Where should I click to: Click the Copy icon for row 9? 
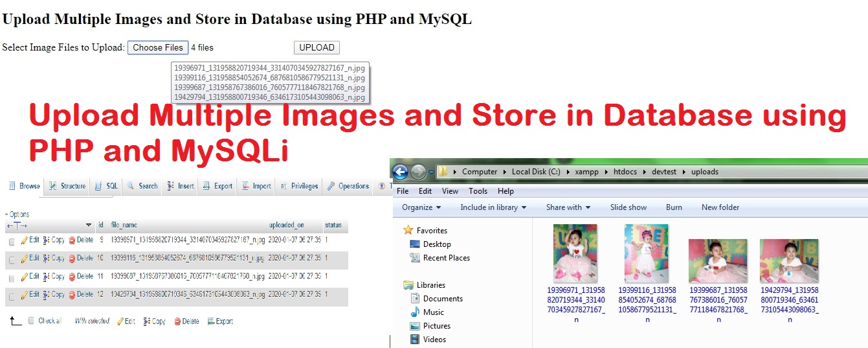47,240
